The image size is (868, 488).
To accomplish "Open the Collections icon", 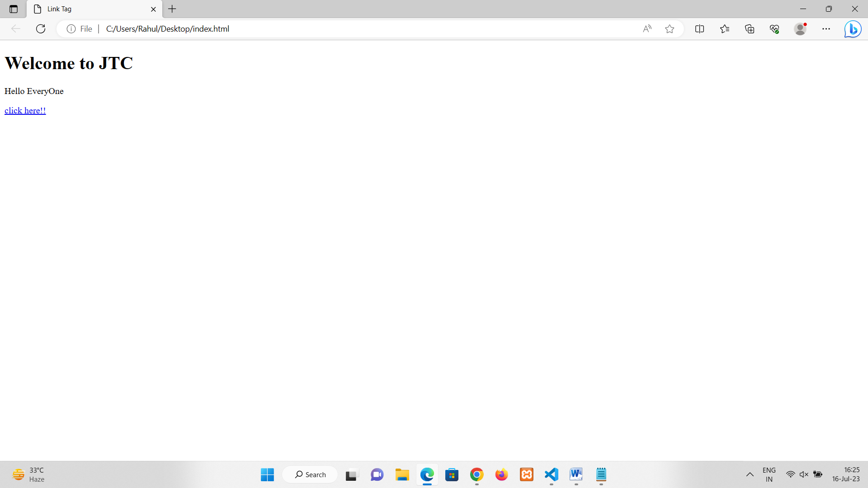I will (750, 29).
